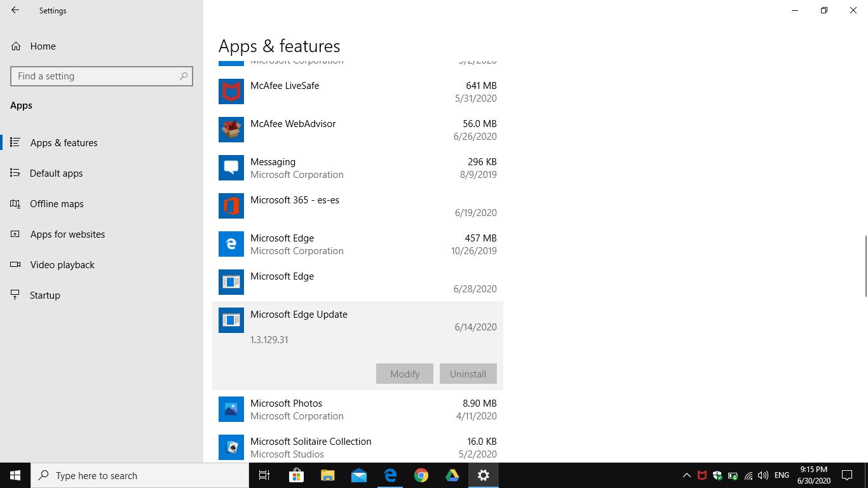Switch ENG input language indicator

click(x=782, y=475)
